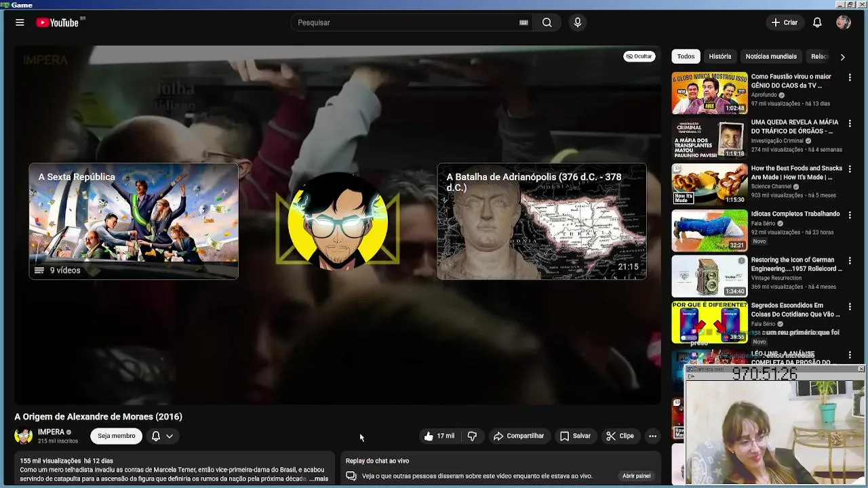Open the Criar upload menu
The height and width of the screenshot is (488, 868).
tap(785, 22)
